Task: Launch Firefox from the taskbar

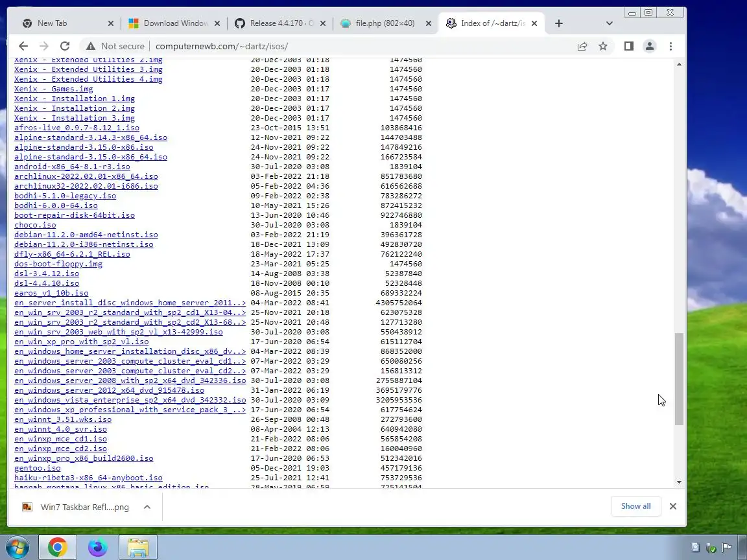Action: 98,547
